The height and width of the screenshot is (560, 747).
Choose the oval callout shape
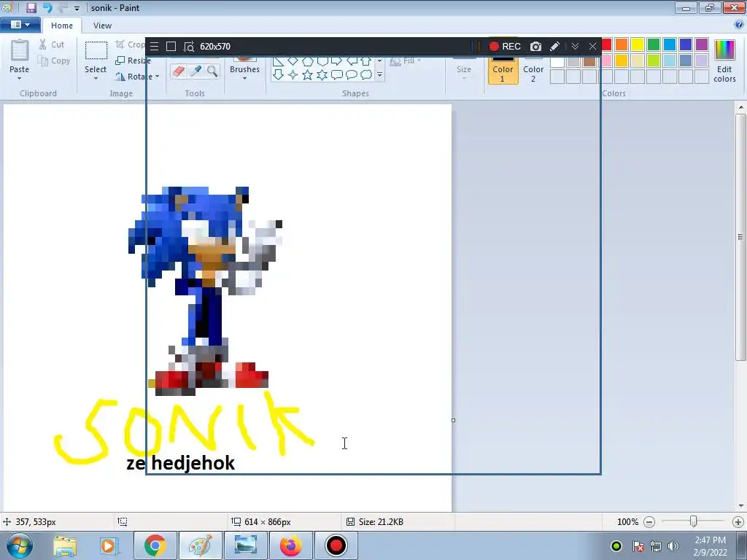coord(352,75)
